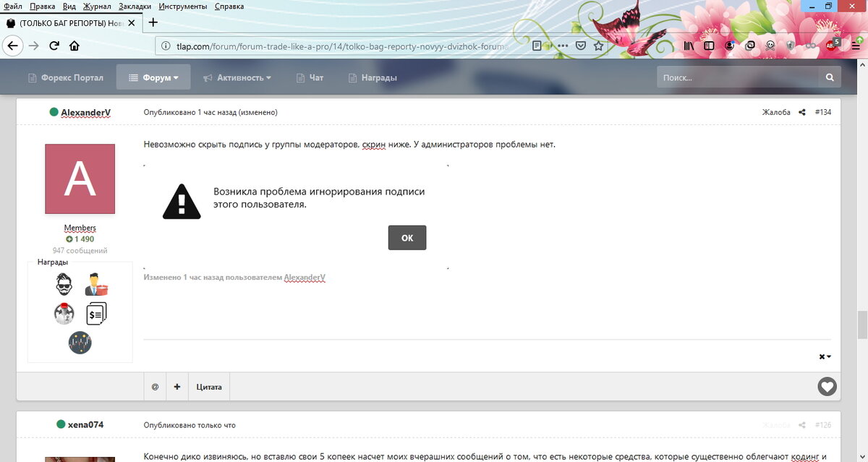Go back to the previous page

click(x=12, y=46)
